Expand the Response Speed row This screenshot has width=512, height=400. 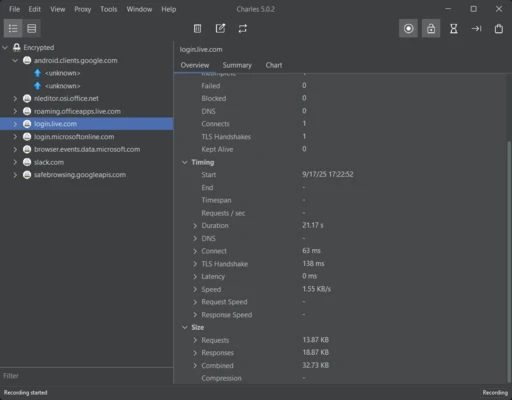[x=195, y=315]
